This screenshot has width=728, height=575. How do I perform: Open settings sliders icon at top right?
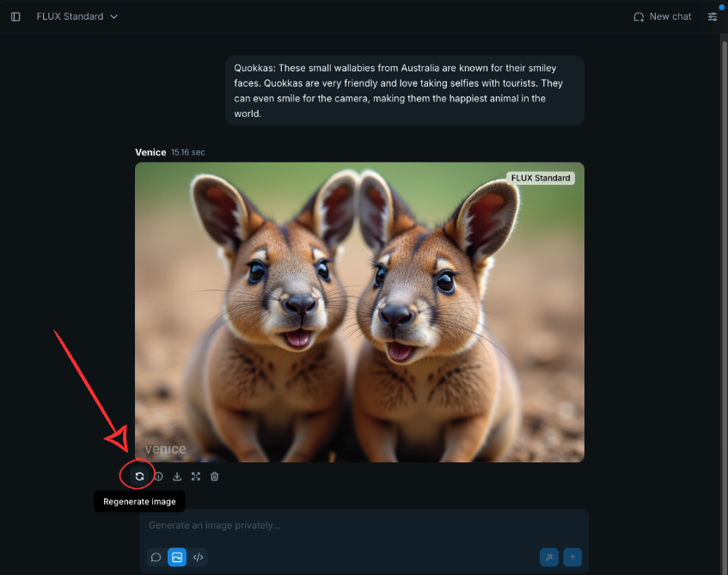pos(713,16)
